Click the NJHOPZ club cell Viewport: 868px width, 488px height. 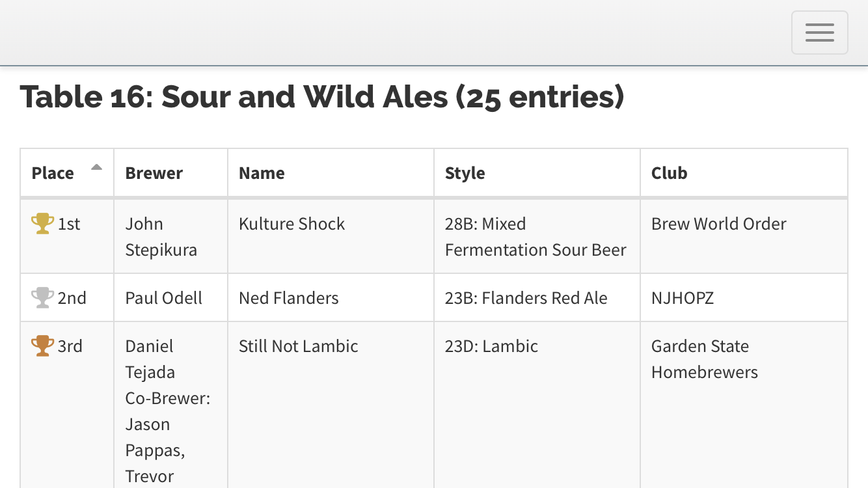click(683, 298)
